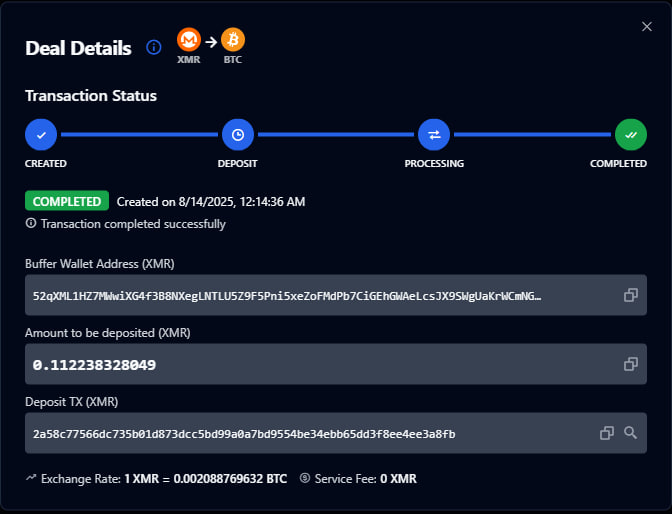Click the green Completed step circle
Viewport: 672px width, 514px height.
(630, 134)
